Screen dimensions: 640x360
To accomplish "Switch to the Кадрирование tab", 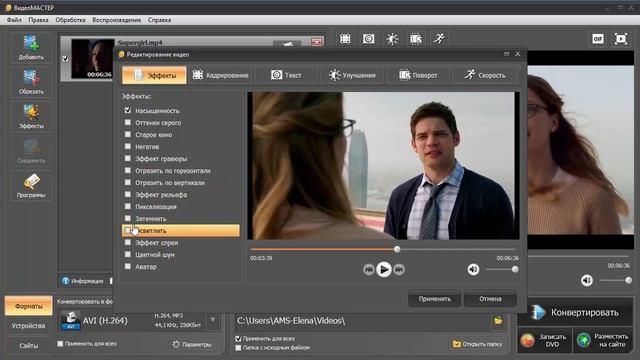I will [x=220, y=75].
